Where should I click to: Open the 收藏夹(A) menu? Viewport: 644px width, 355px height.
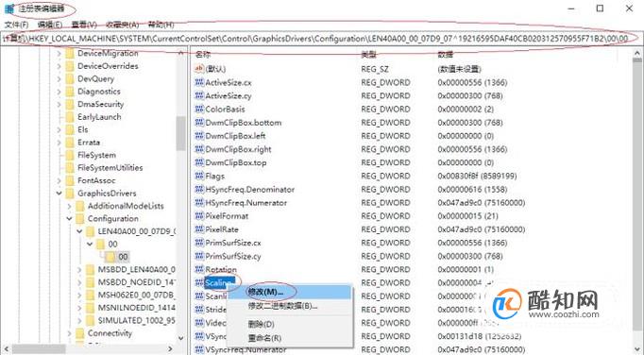point(123,25)
